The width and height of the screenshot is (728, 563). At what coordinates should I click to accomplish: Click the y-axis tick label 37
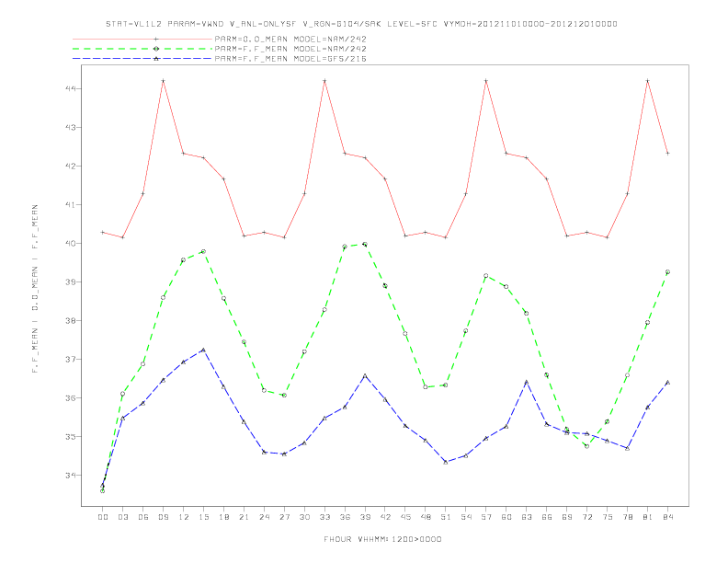point(71,359)
